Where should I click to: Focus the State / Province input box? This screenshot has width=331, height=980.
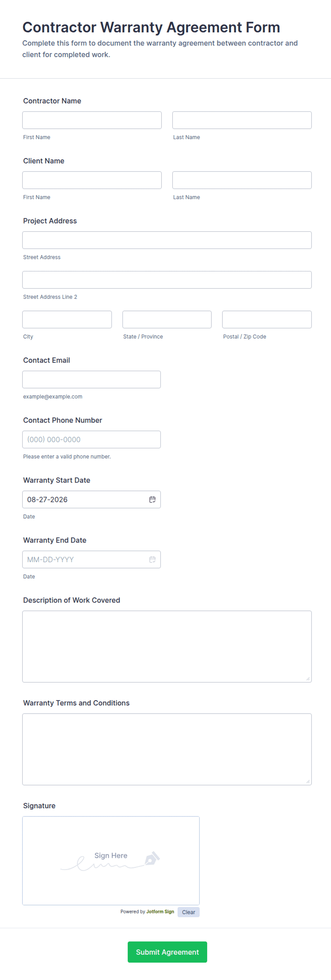pyautogui.click(x=167, y=319)
